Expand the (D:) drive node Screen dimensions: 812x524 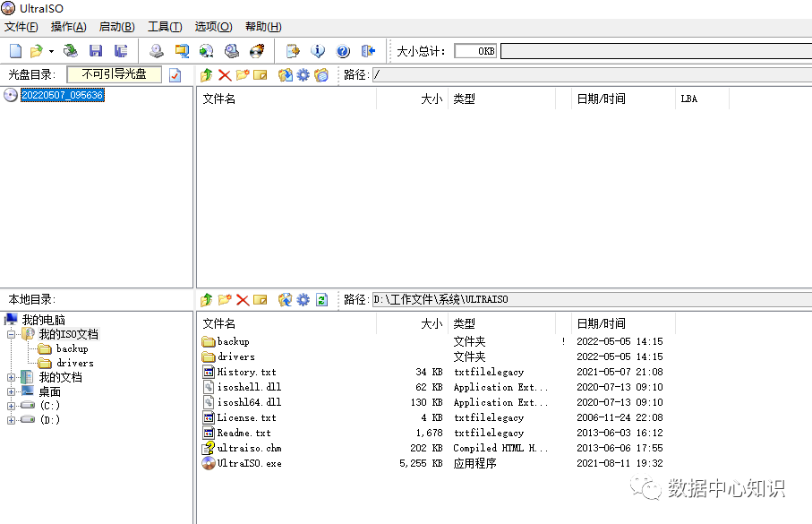11,420
